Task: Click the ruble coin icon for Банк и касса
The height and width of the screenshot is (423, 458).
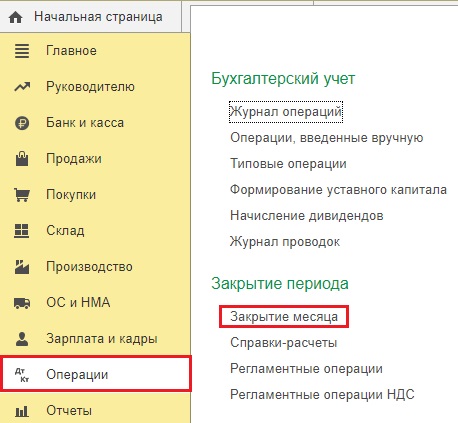Action: tap(22, 123)
